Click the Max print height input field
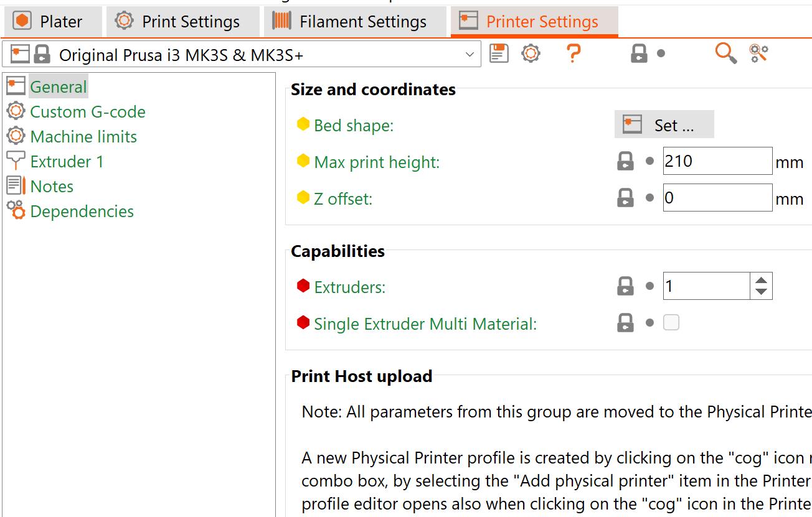 click(717, 162)
